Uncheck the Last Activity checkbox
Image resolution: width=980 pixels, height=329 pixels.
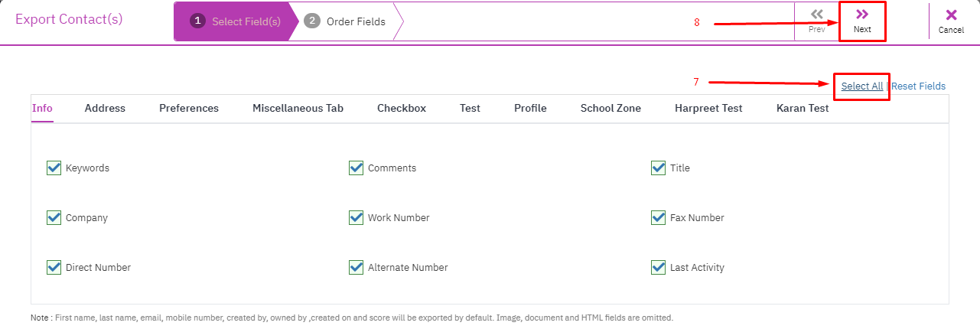point(658,267)
